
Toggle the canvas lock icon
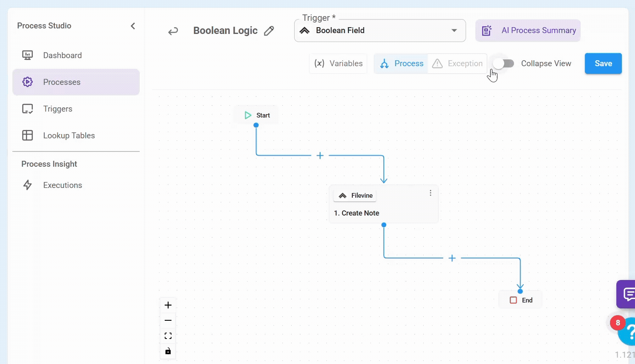click(x=168, y=351)
